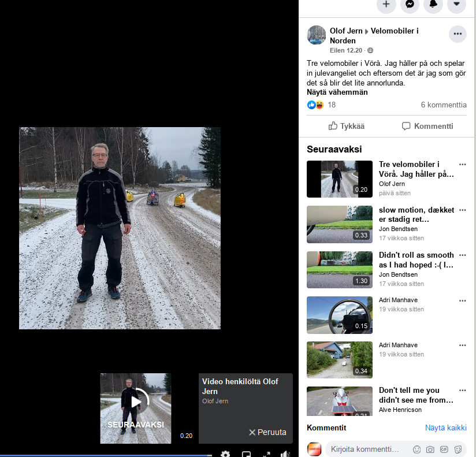Screen dimensions: 476x457
Task: Open Don't tell me you didn't title
Action: point(416,395)
